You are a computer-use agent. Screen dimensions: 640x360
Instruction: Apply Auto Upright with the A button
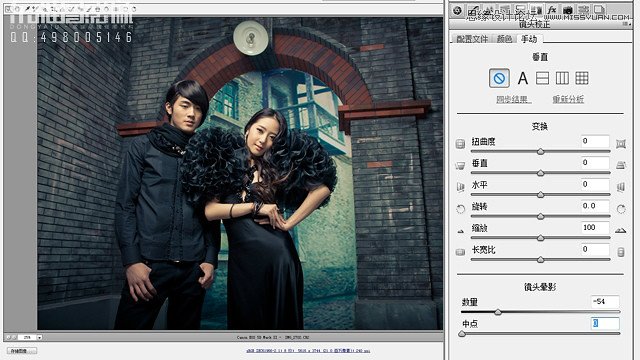tap(522, 78)
